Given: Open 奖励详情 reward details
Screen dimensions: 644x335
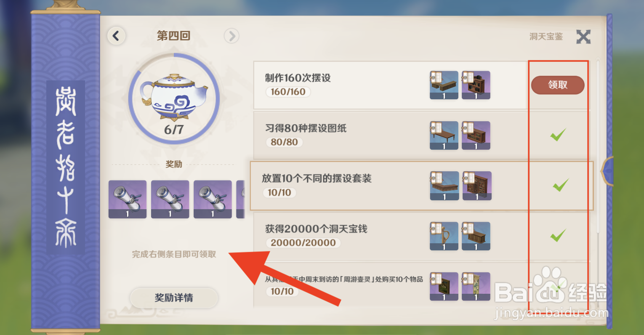Looking at the screenshot, I should (174, 298).
